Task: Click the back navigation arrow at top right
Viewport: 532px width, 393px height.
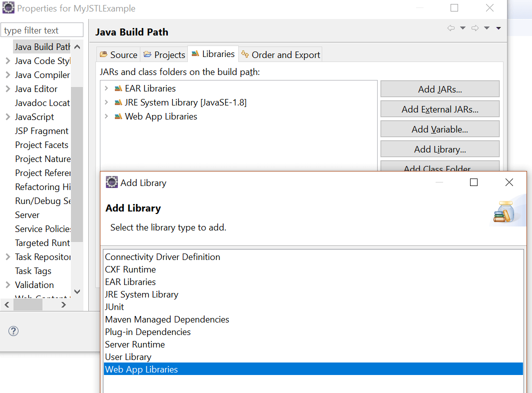Action: [451, 28]
